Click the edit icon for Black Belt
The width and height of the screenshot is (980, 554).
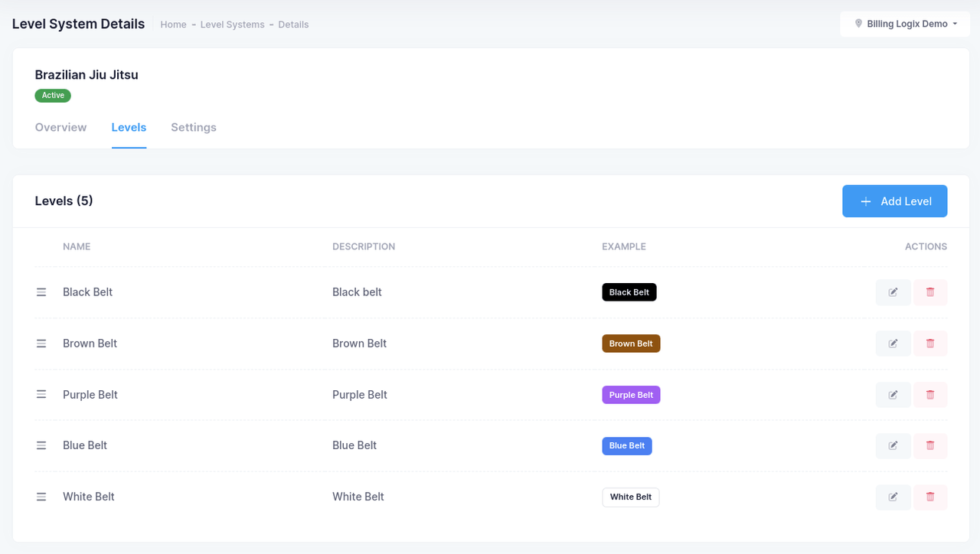pyautogui.click(x=893, y=292)
